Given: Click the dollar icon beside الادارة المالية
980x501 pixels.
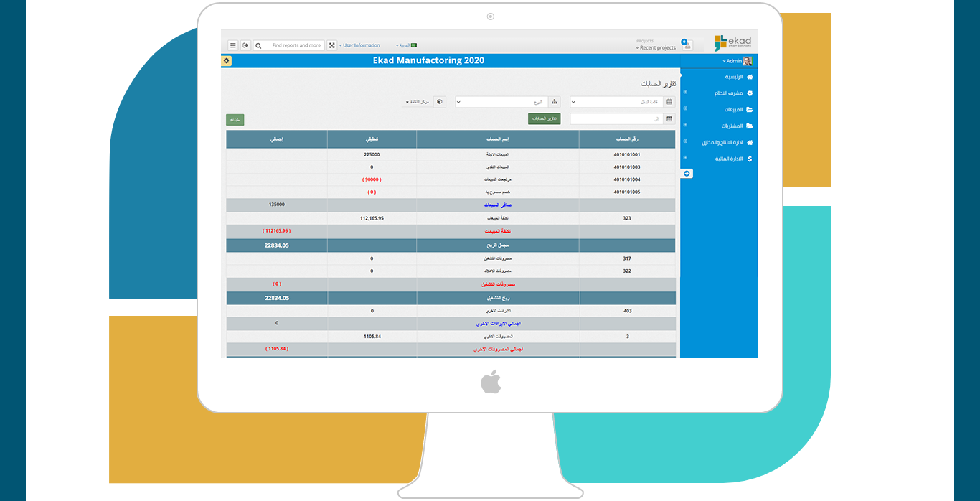Looking at the screenshot, I should pos(750,159).
